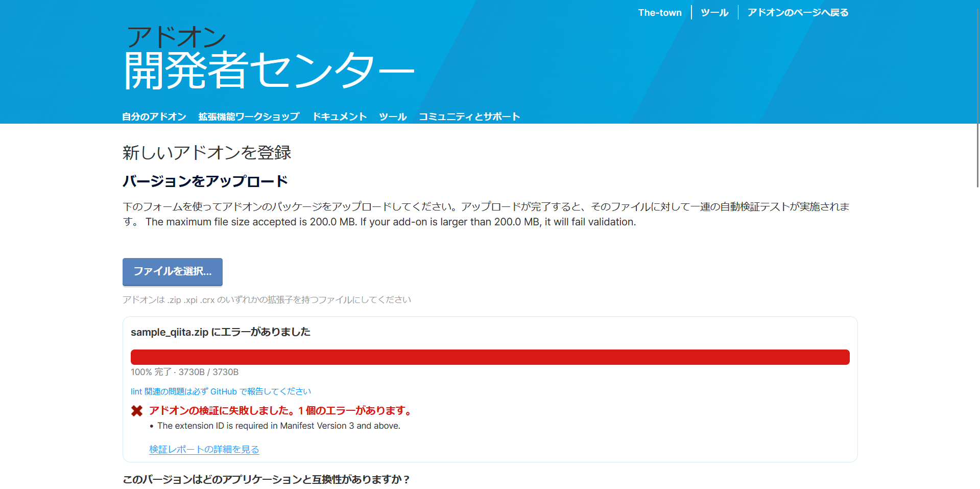The image size is (980, 489).
Task: Open the ドキュメント navigation item
Action: coord(340,116)
